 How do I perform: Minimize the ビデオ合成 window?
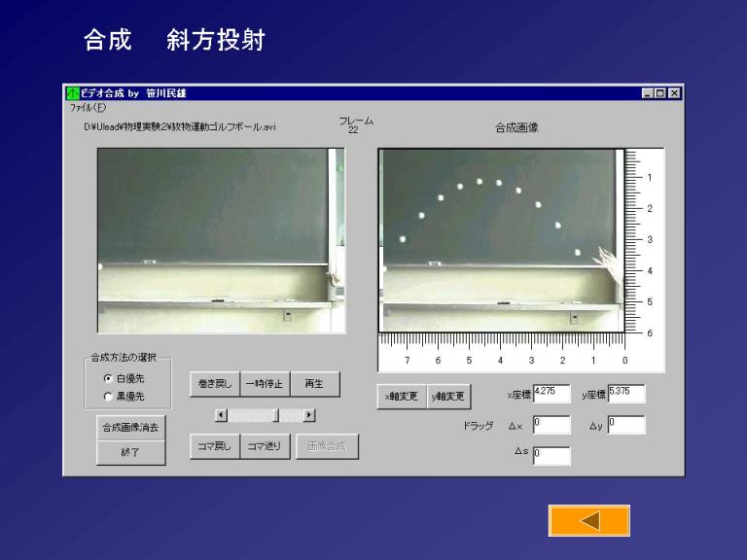point(648,93)
